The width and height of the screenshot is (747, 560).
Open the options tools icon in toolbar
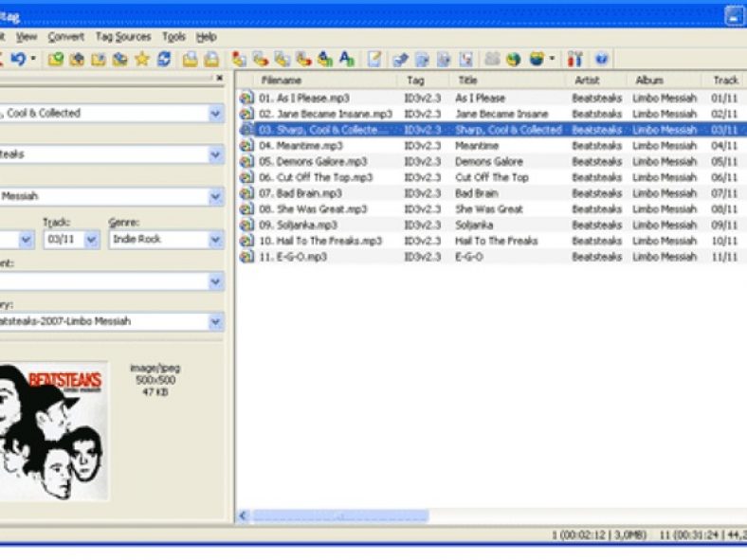pos(574,59)
